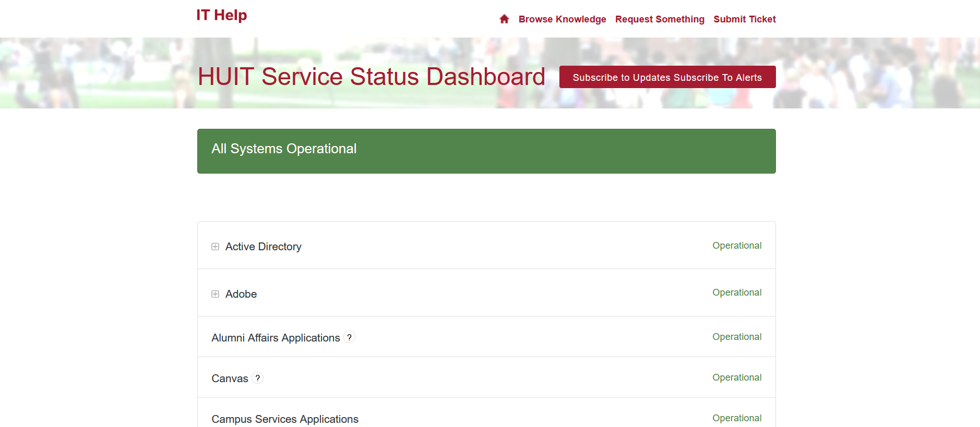This screenshot has height=427, width=980.
Task: Click the help icon next to Alumni Affairs Applications
Action: click(350, 337)
